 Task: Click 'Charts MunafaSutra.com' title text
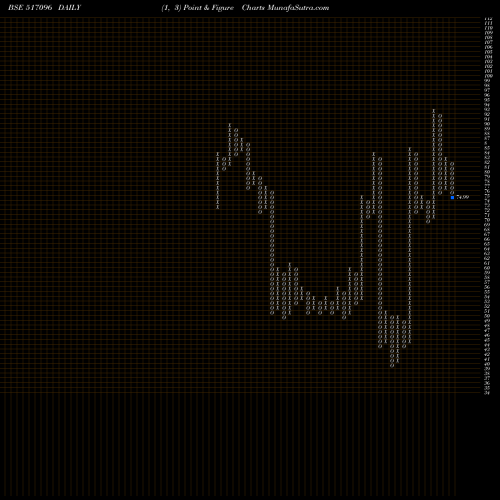point(285,8)
